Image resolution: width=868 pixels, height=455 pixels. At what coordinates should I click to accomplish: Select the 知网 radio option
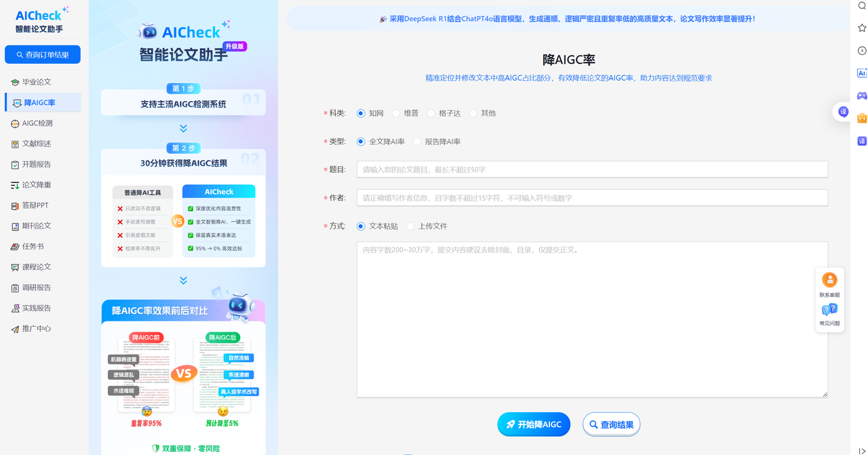point(361,113)
